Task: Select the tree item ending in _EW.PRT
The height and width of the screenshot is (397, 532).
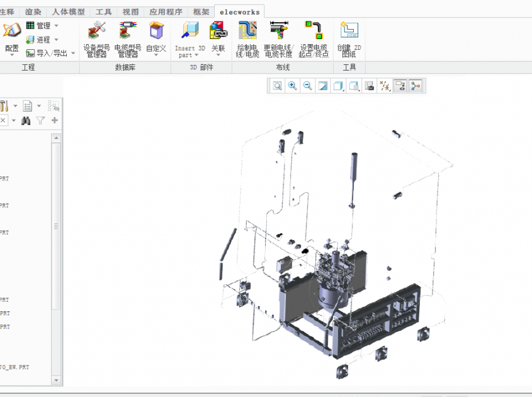Action: click(x=14, y=367)
